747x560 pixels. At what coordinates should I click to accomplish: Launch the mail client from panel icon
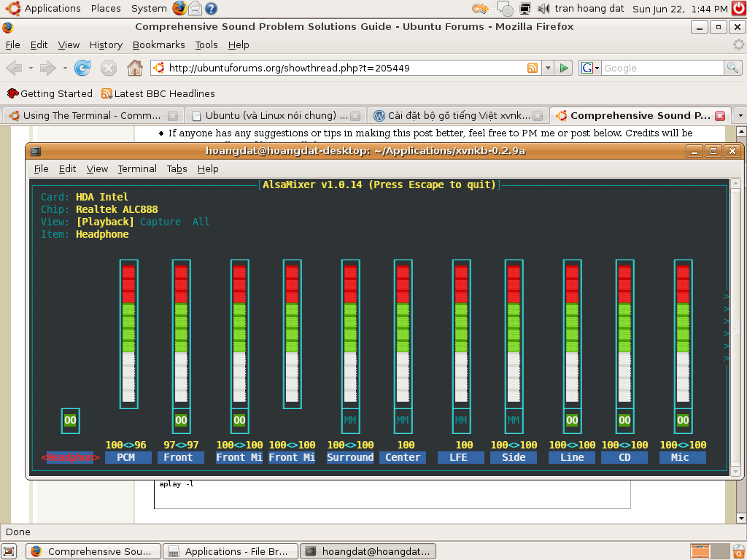pyautogui.click(x=196, y=8)
